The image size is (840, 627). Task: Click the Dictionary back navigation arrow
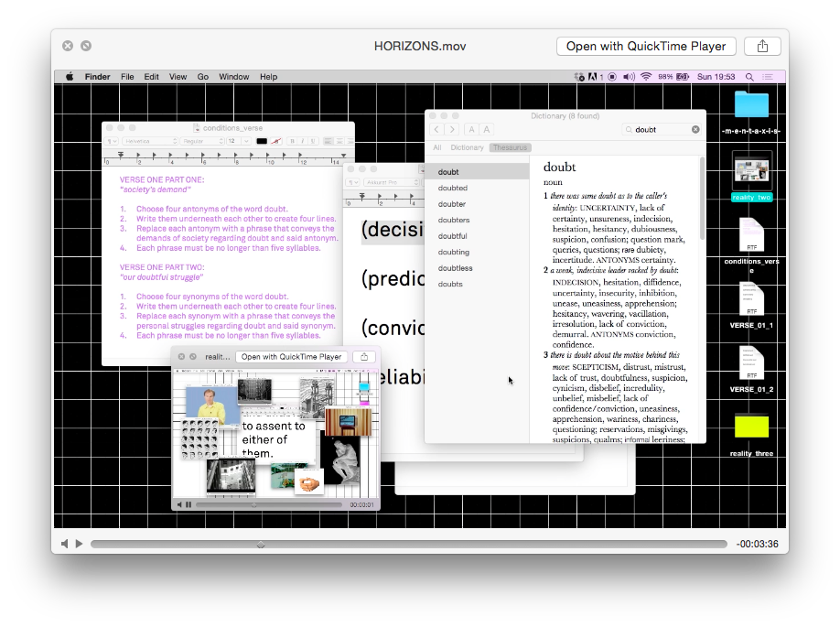pyautogui.click(x=436, y=130)
